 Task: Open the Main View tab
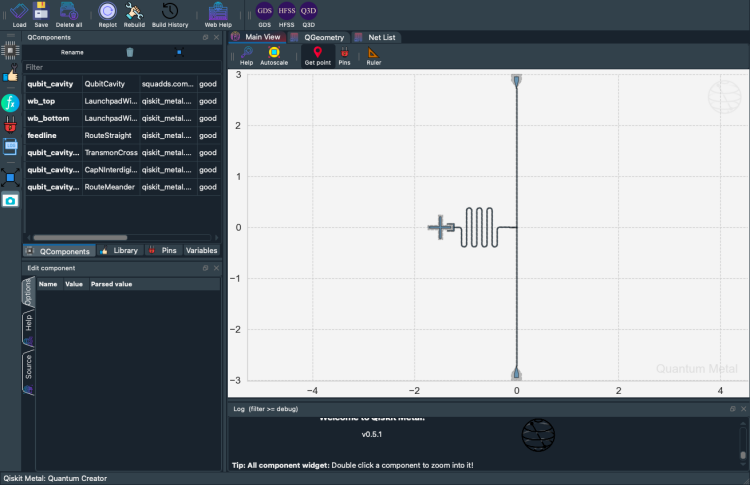click(x=257, y=37)
